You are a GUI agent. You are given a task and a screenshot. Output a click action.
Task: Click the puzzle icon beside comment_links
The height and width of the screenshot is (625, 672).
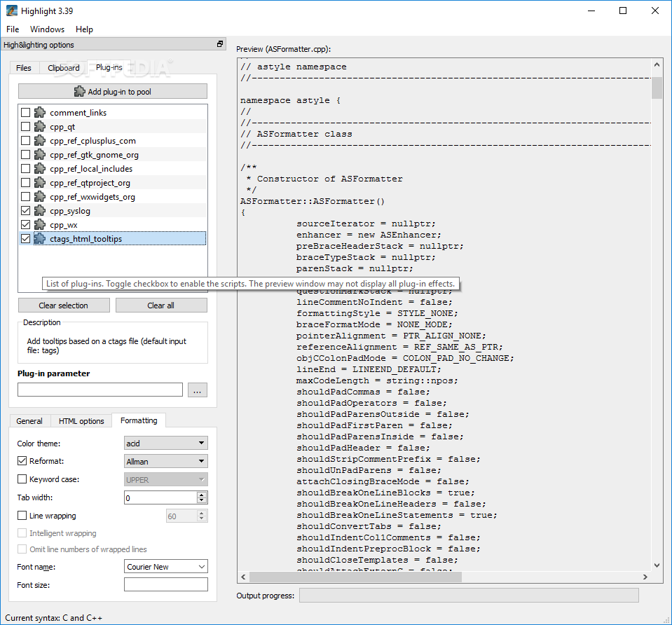(x=40, y=113)
